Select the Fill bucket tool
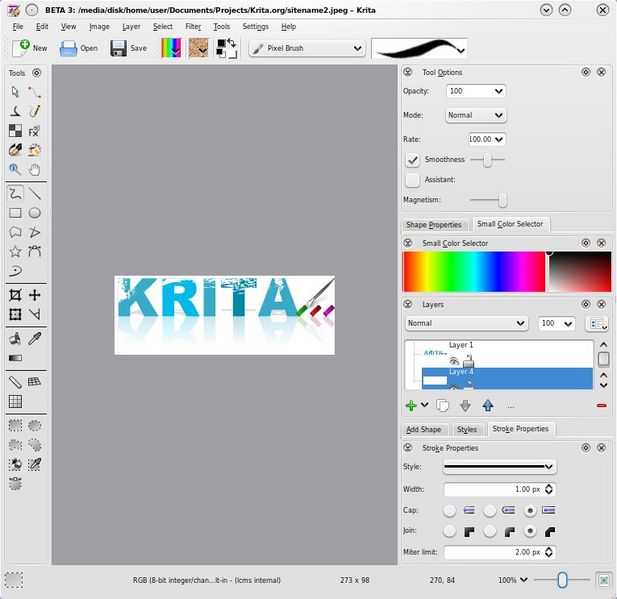The height and width of the screenshot is (599, 617). 15,338
